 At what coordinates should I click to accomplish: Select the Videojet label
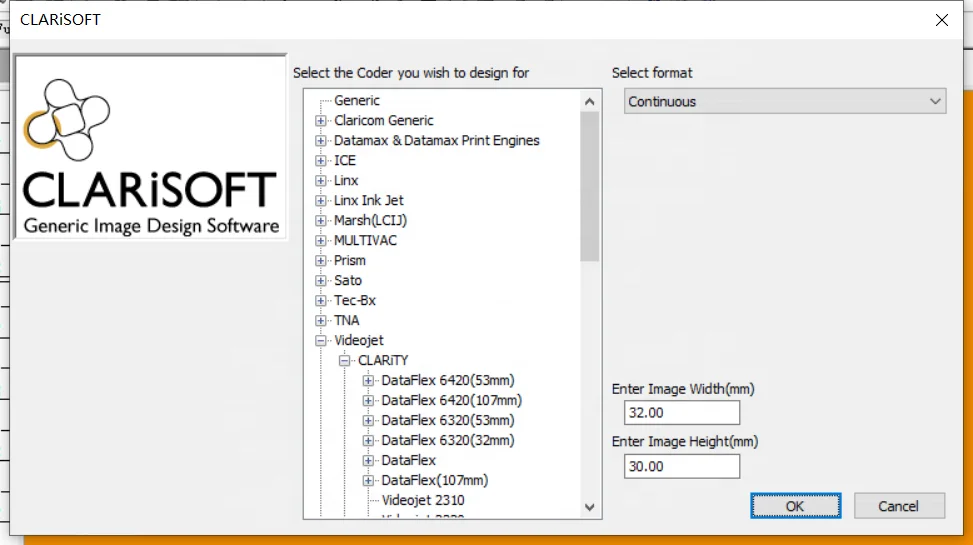point(359,340)
